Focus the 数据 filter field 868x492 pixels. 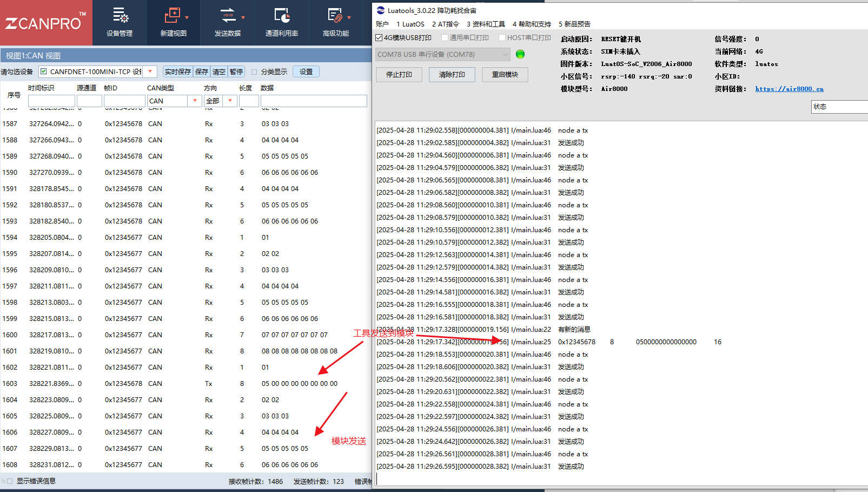tap(314, 101)
